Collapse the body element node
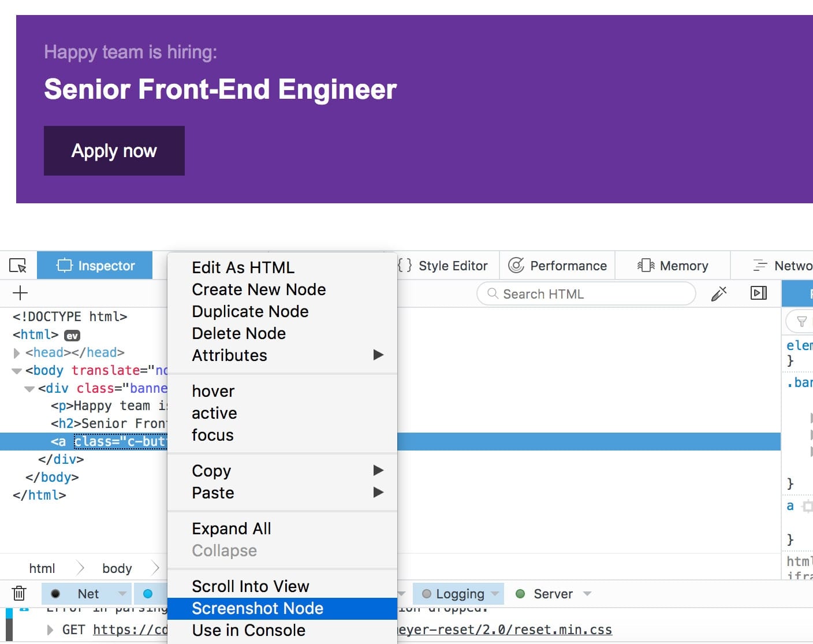813x644 pixels. click(x=17, y=371)
